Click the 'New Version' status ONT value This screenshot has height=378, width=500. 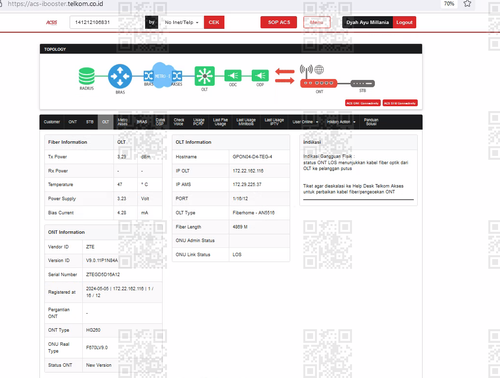[x=99, y=365]
